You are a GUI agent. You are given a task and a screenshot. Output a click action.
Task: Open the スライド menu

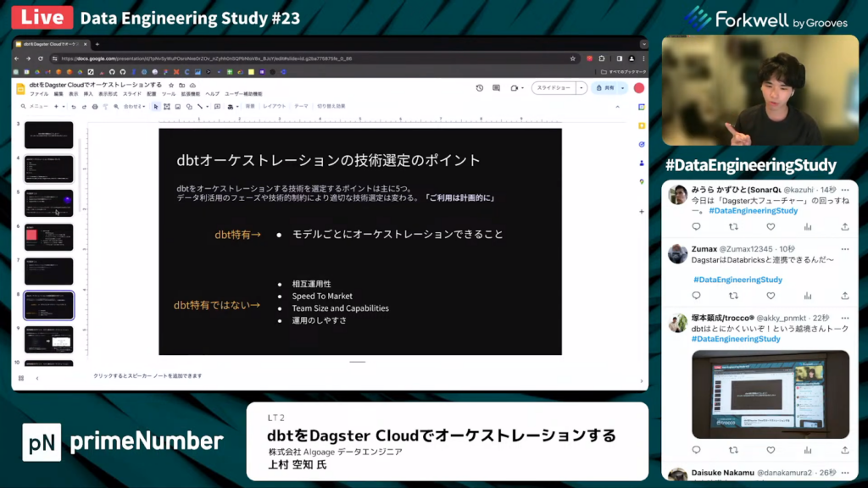132,94
